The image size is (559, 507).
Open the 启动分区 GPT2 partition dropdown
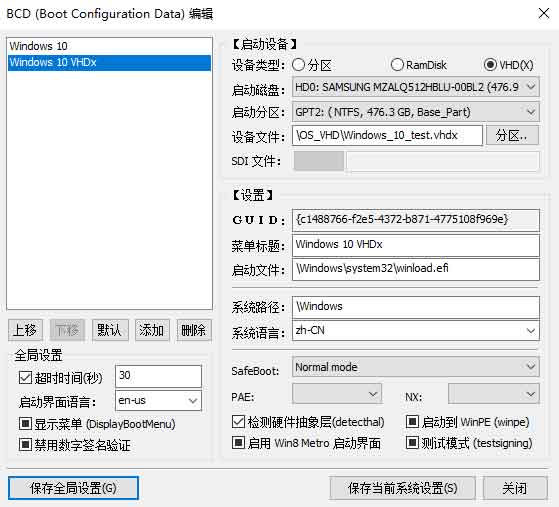pos(416,112)
